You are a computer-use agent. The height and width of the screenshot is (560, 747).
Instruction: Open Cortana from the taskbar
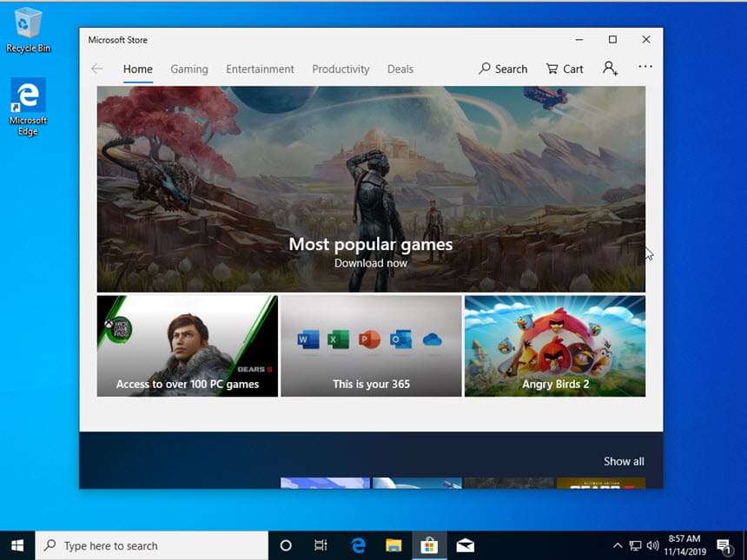[286, 545]
